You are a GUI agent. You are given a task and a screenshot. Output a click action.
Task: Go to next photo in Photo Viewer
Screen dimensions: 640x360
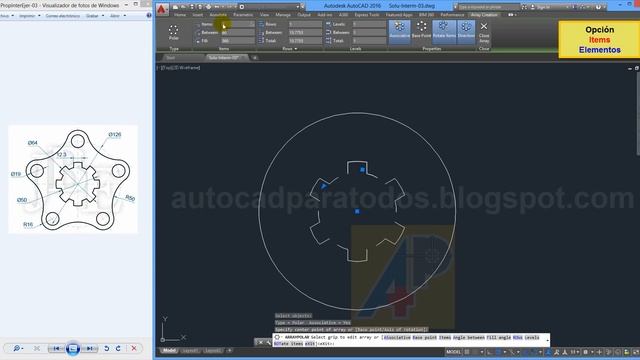point(89,348)
